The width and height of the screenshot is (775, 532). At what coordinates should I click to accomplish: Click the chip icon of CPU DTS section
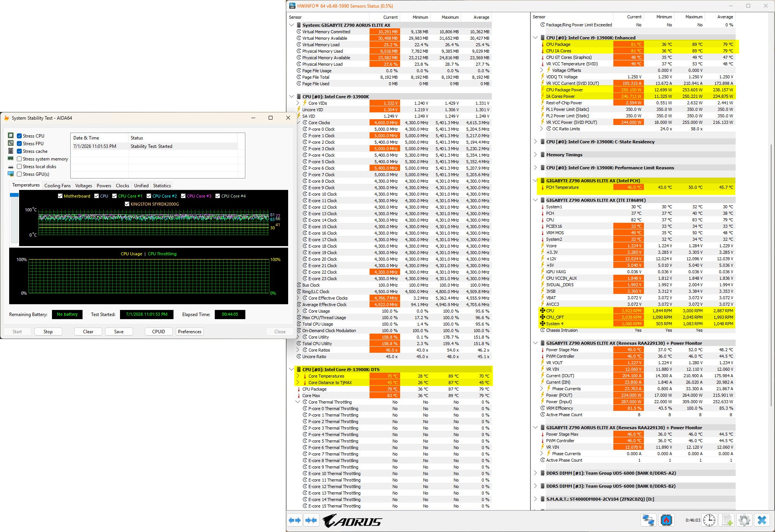pos(299,370)
